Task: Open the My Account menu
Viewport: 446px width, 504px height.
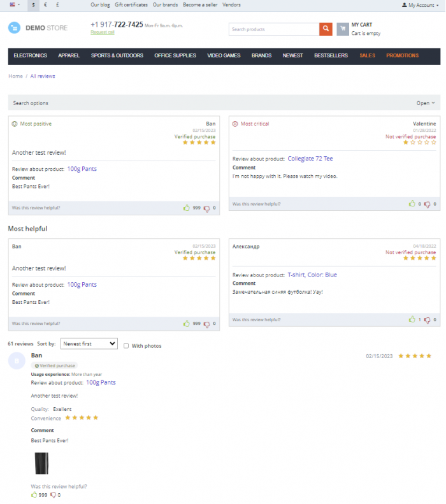Action: 421,5
